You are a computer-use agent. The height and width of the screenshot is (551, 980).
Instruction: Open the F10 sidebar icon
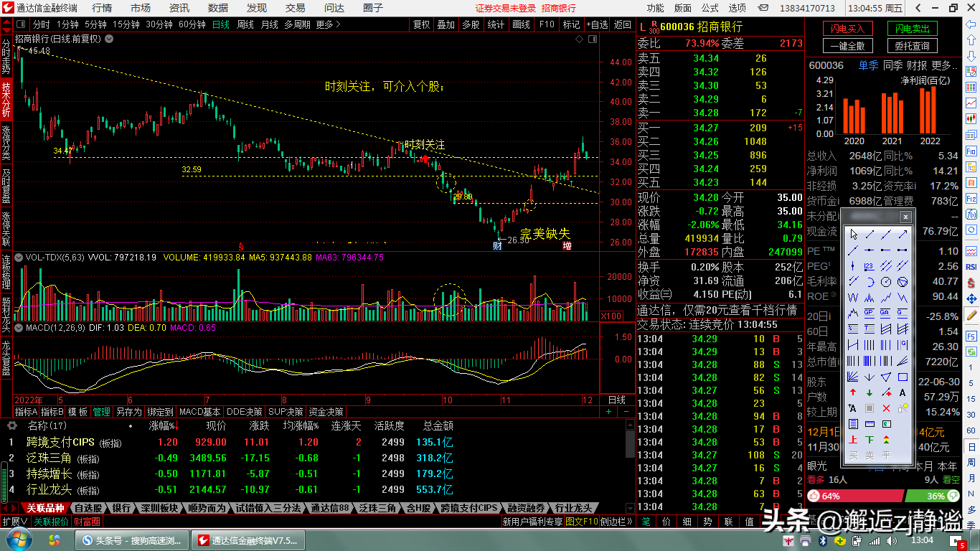[971, 151]
